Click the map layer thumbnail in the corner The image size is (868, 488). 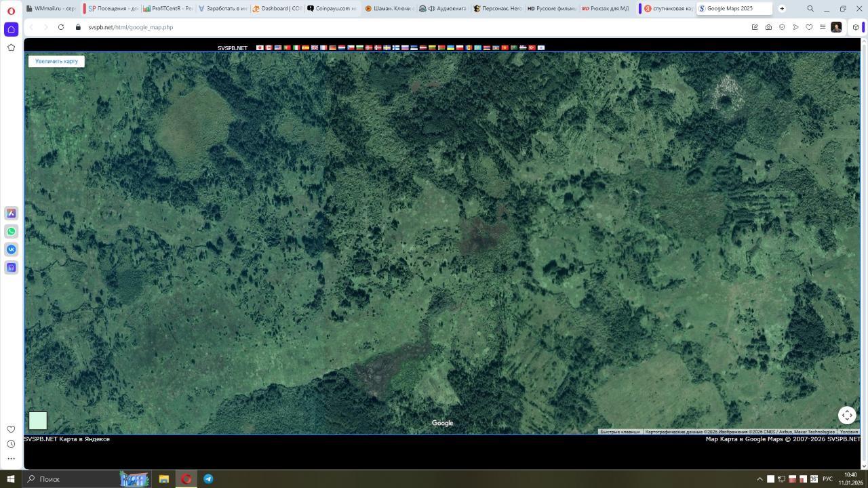coord(38,420)
